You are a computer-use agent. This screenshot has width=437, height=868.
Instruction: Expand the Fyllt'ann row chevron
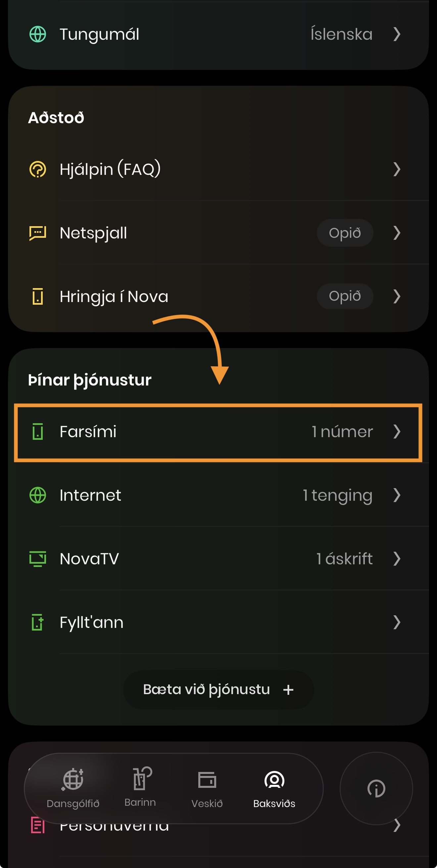397,622
